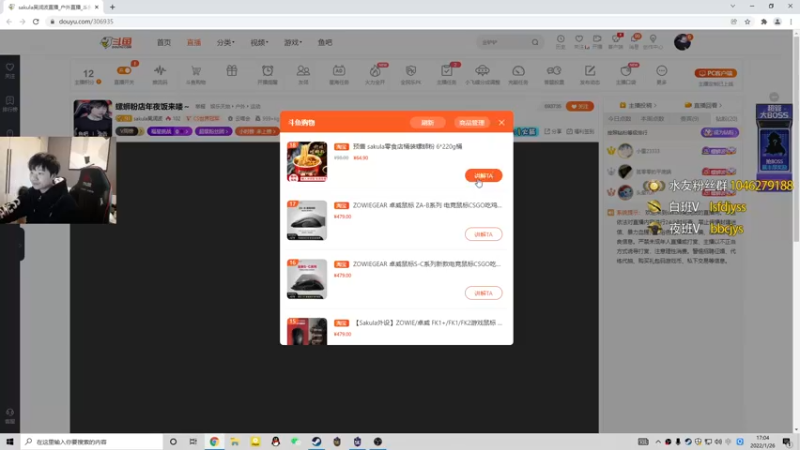Expand the 视频 video dropdown
Viewport: 800px width, 450px height.
[259, 42]
